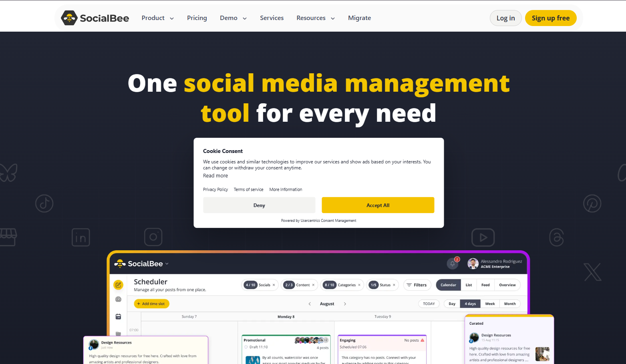Click the Monday 8 column header

coord(286,317)
